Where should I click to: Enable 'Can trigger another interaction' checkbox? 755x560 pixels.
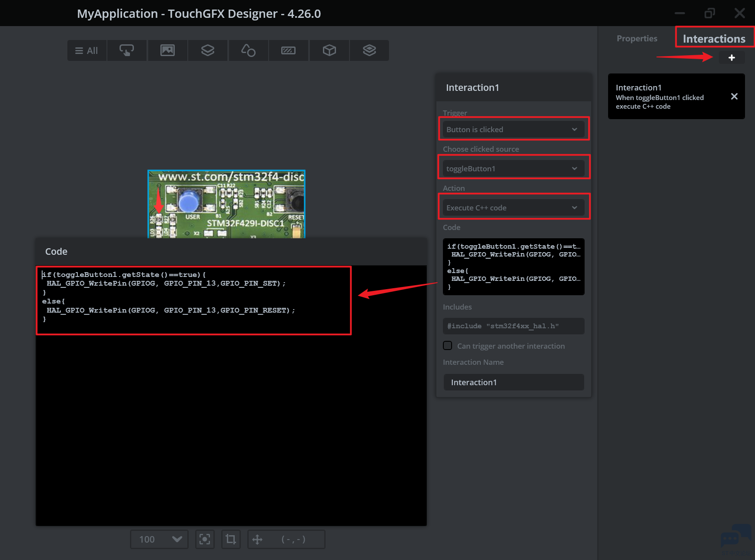pos(447,346)
